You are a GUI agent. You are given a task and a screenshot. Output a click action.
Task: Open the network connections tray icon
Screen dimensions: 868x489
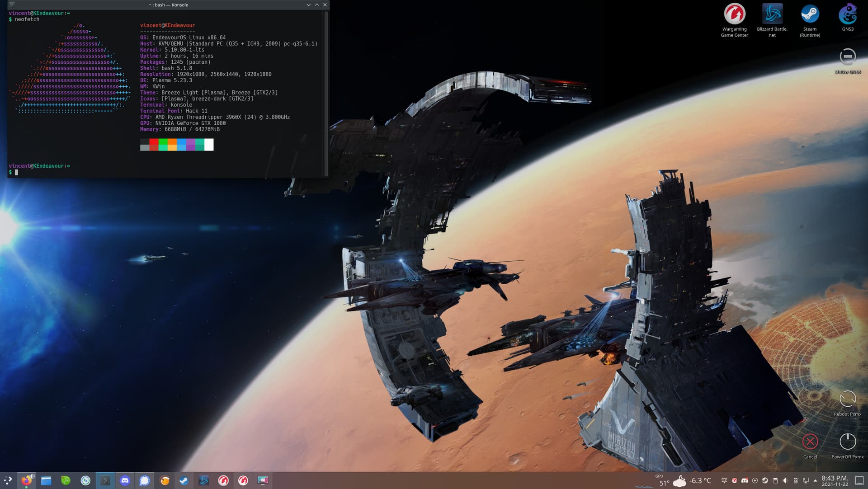(x=806, y=480)
